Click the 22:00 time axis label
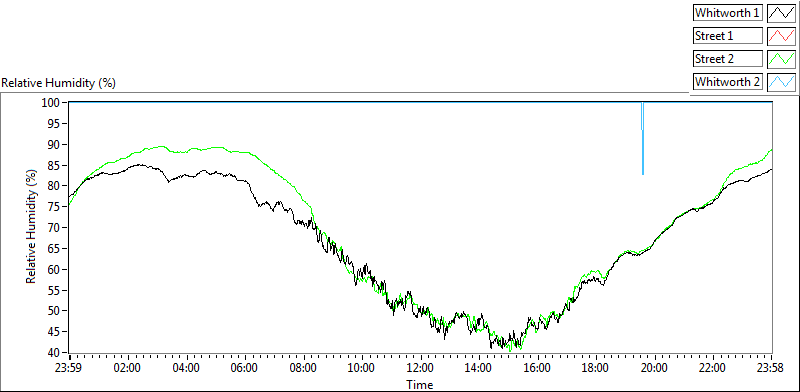Screen dimensions: 800x392 tap(713, 368)
